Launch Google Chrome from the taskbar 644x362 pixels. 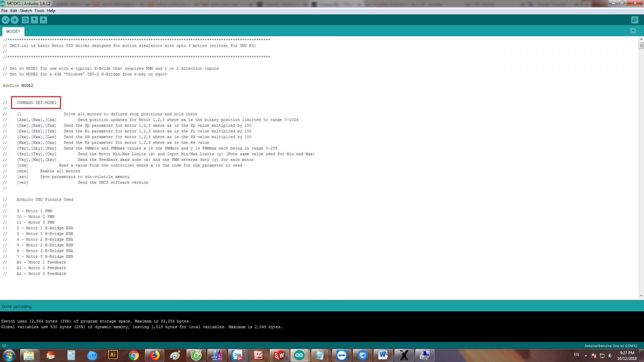tap(134, 355)
